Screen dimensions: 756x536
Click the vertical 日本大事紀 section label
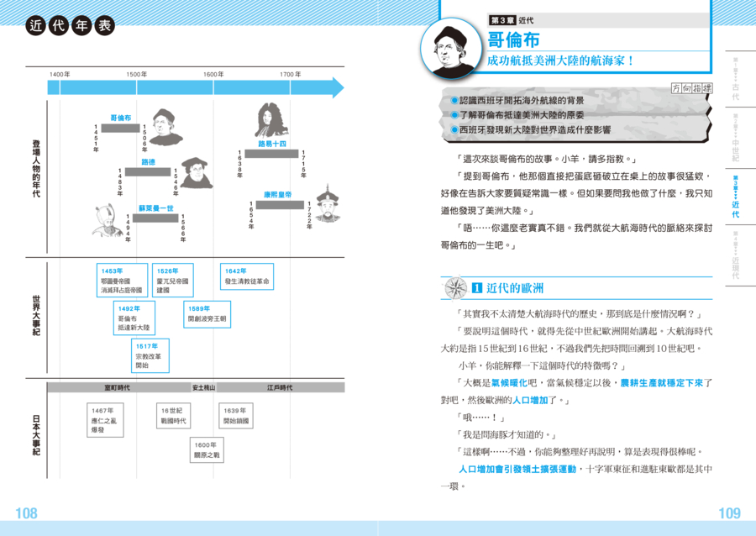(36, 435)
